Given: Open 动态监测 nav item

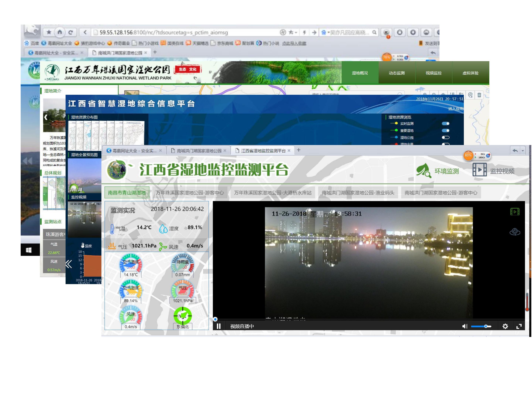Looking at the screenshot, I should [397, 73].
